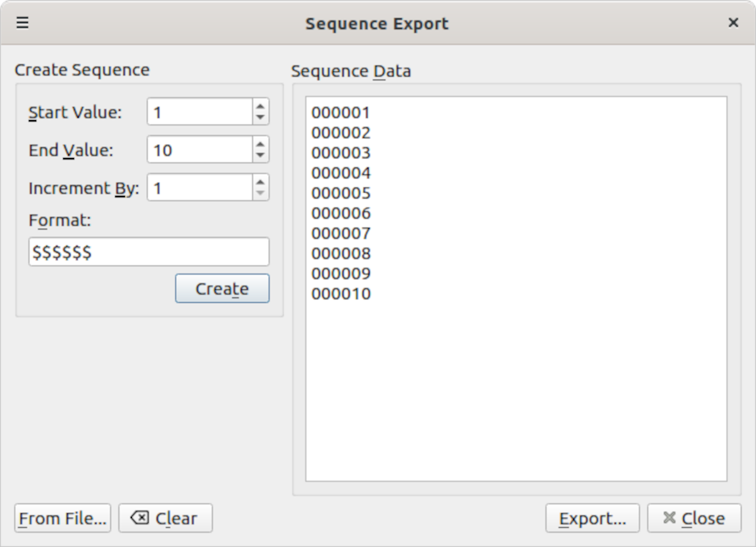Image resolution: width=756 pixels, height=547 pixels.
Task: Increase the Increment By value
Action: click(x=260, y=182)
